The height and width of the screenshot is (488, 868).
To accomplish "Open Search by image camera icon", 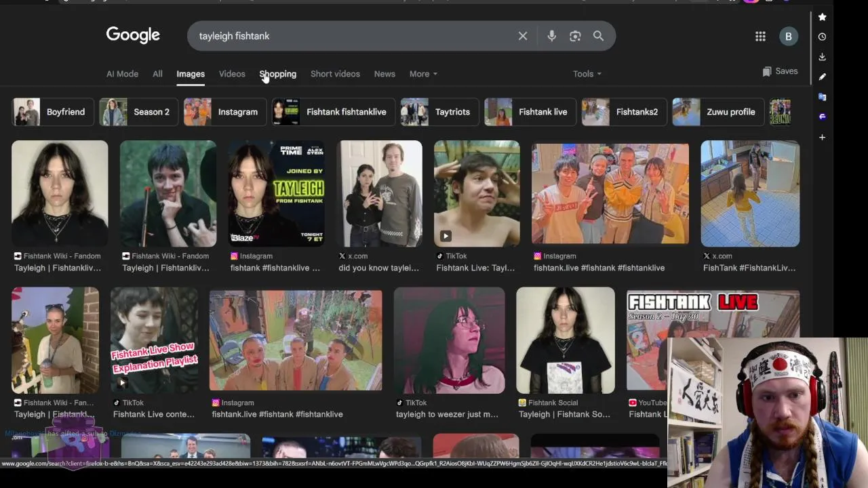I will [575, 36].
